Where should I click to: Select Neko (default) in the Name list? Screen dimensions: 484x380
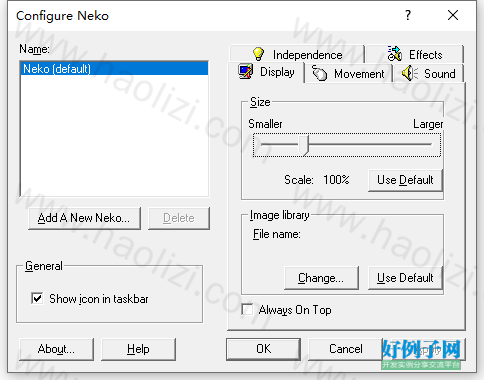coord(114,69)
